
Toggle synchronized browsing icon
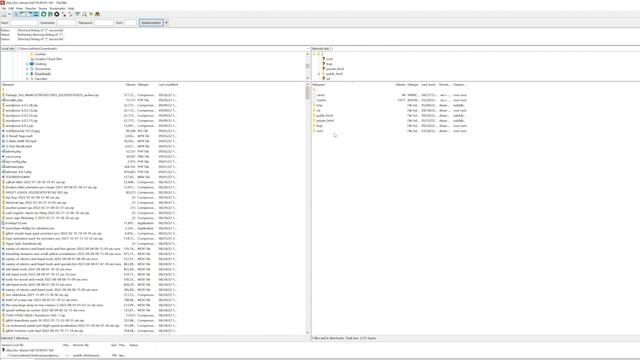(91, 14)
